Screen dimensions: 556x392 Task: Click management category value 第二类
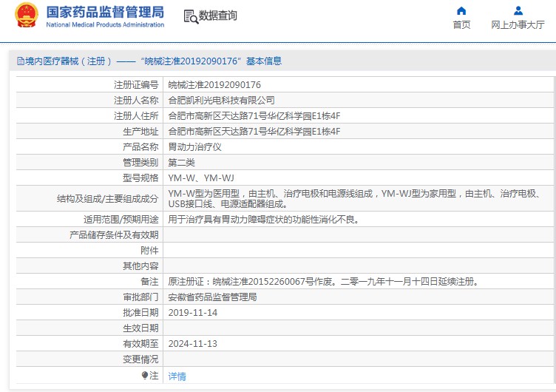[182, 163]
